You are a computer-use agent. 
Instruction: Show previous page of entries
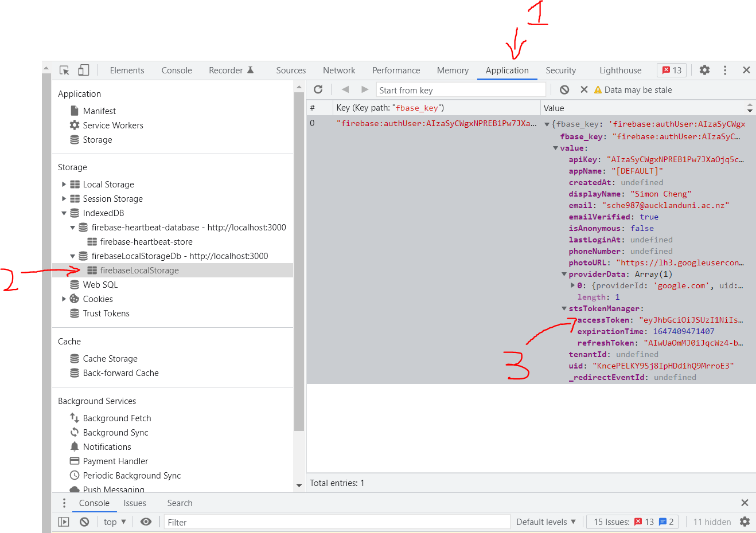click(345, 89)
